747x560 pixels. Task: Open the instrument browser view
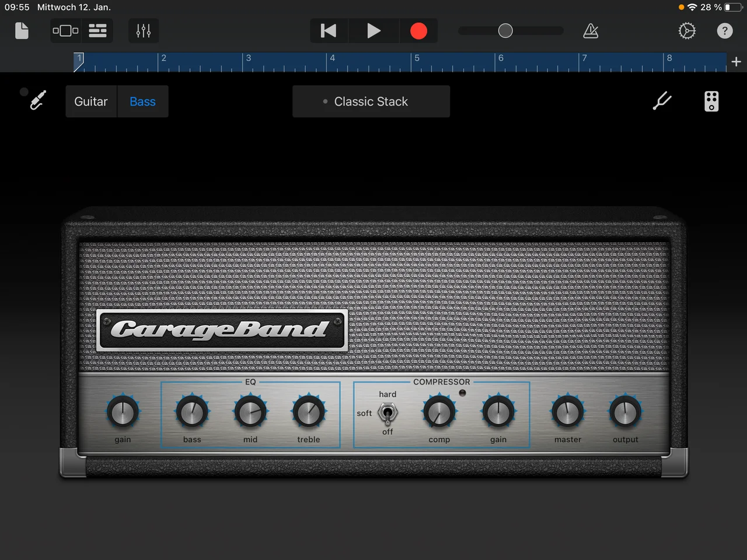click(65, 31)
